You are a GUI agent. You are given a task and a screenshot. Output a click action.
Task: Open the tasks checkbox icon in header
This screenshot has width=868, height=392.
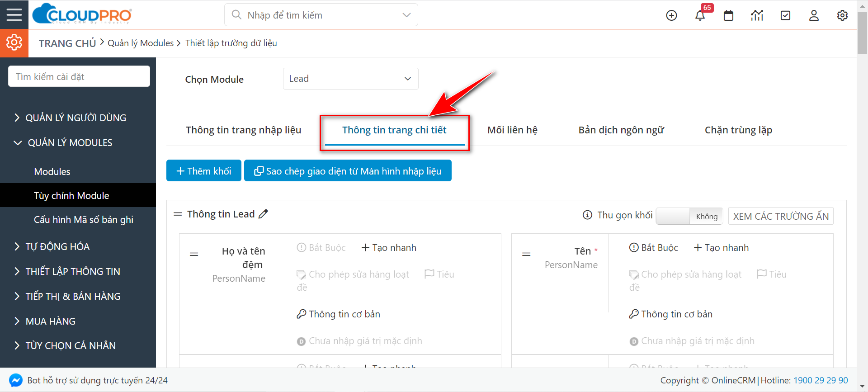pyautogui.click(x=786, y=15)
